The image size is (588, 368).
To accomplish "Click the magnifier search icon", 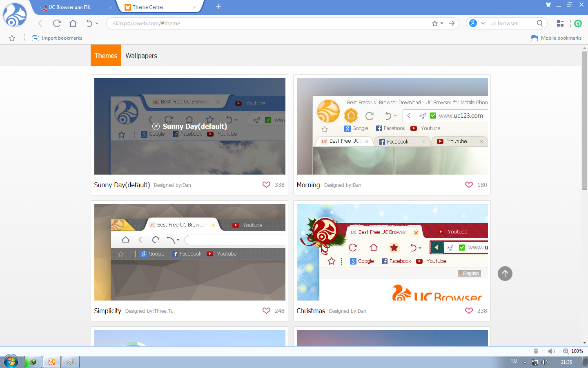I will click(x=540, y=23).
